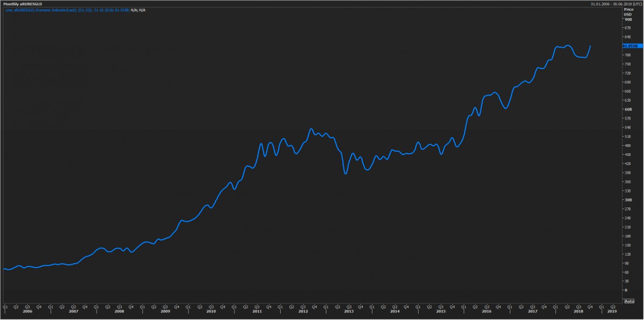Click the blue 81.055B current value tag
Viewport: 644px width, 320px height.
(630, 46)
